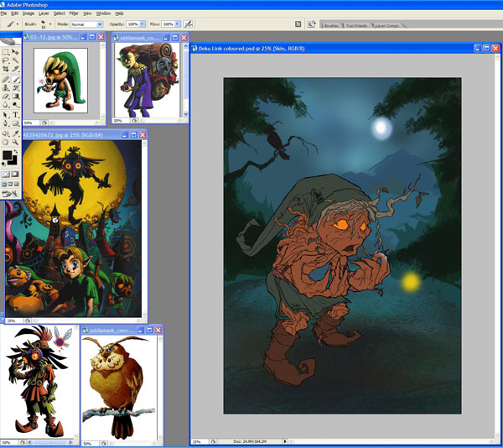Click Jump to ImageReady icon
Image resolution: width=503 pixels, height=448 pixels.
10,194
